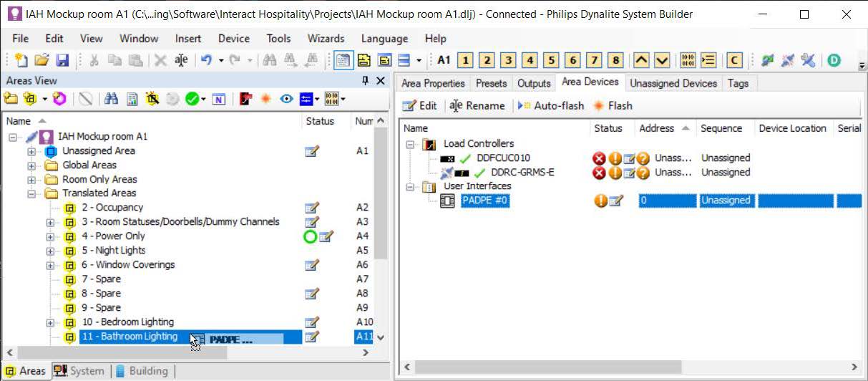The image size is (868, 381).
Task: Select the 10 - Bedroom Lighting area
Action: click(127, 322)
